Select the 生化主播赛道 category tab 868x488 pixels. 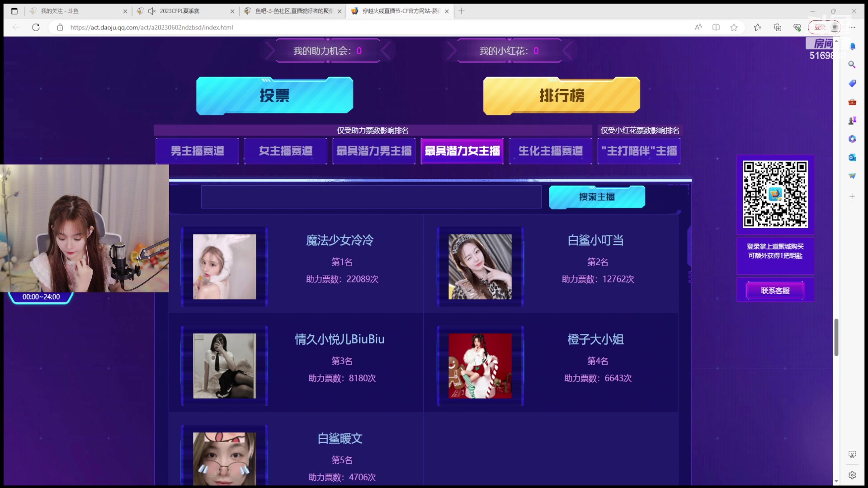551,151
